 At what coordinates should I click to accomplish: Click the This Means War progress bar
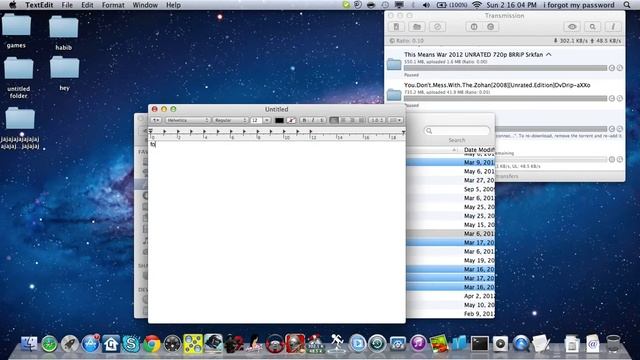click(x=505, y=68)
